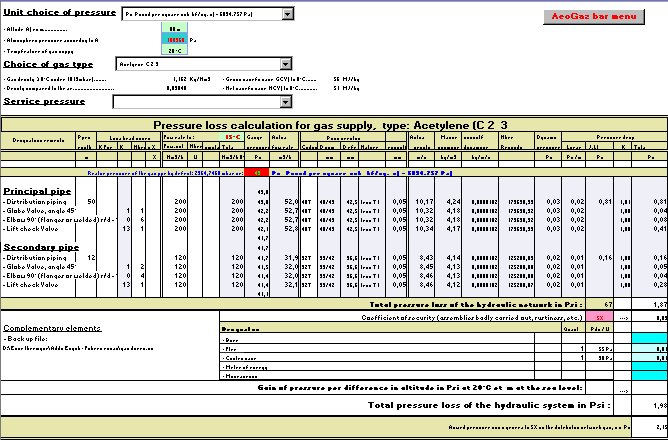Click Gain of pressure per altitude label
Screen dimensions: 668x440
(x=420, y=388)
